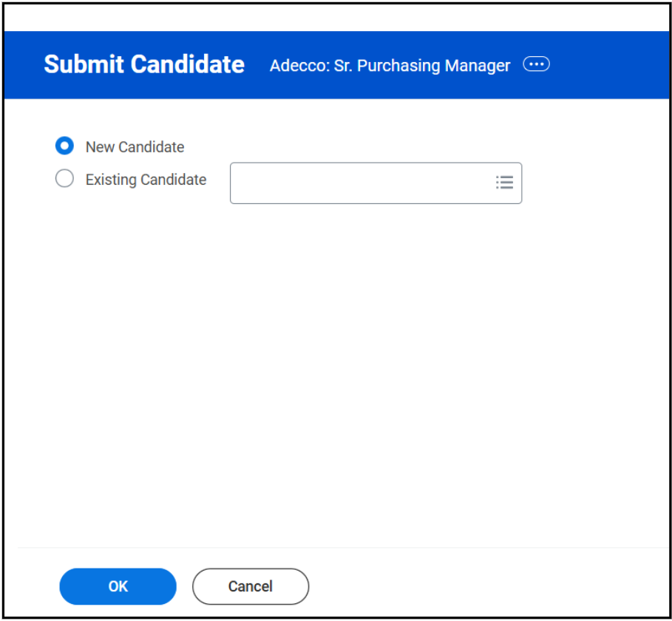Viewport: 672px width, 621px height.
Task: Click the Adecco: Sr. Purchasing Manager title
Action: (x=390, y=66)
